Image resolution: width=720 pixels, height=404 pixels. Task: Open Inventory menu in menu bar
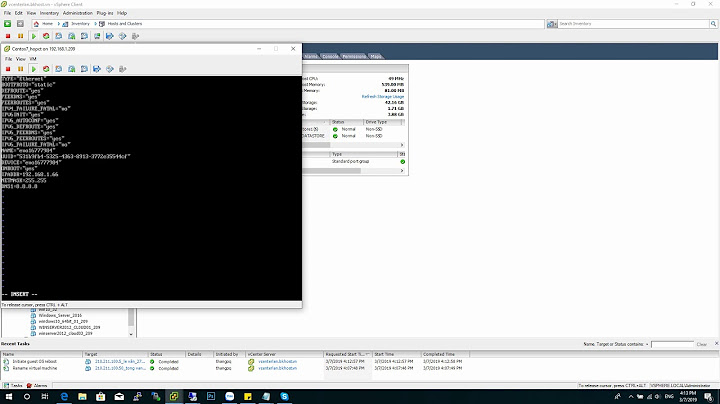point(49,13)
